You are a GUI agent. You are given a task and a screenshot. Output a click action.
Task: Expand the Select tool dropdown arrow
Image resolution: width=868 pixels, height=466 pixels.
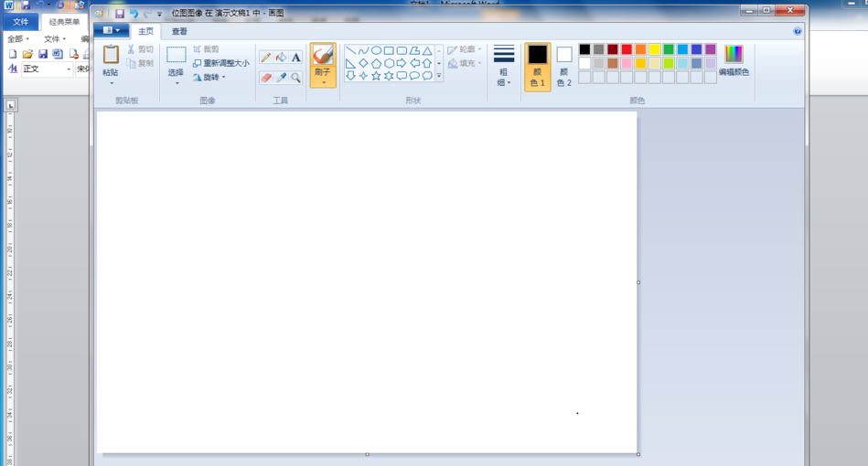tap(177, 83)
